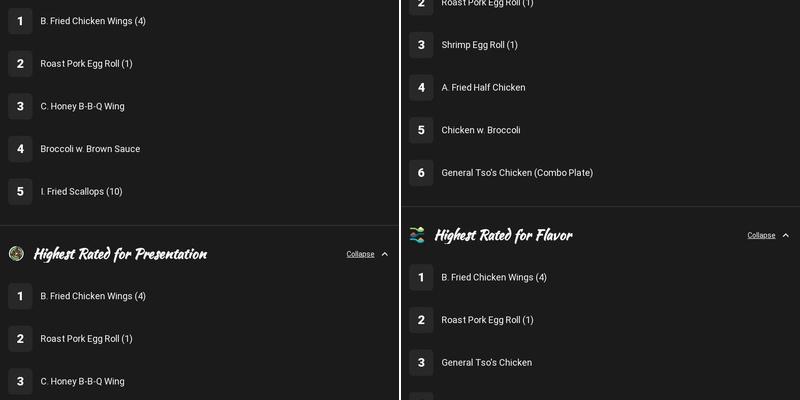Click the Highest Rated for Presentation plate icon
The height and width of the screenshot is (400, 800).
coord(16,254)
